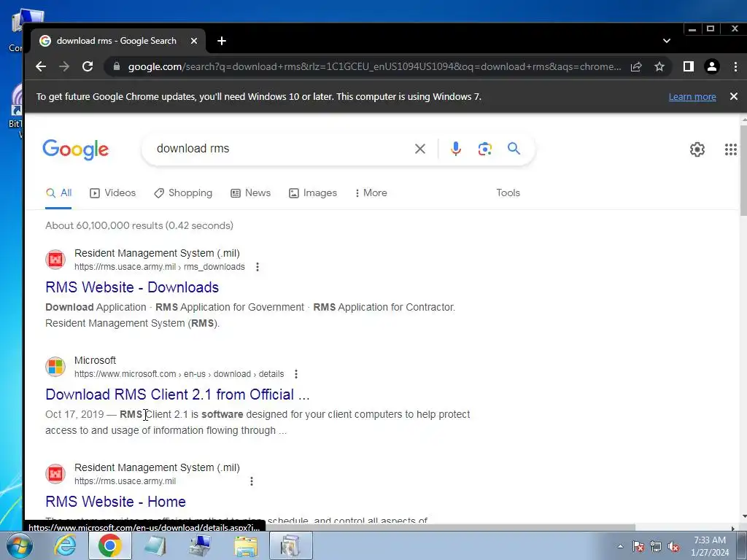Viewport: 747px width, 560px height.
Task: Open more options for rms.usace.army.mil home result
Action: click(252, 481)
